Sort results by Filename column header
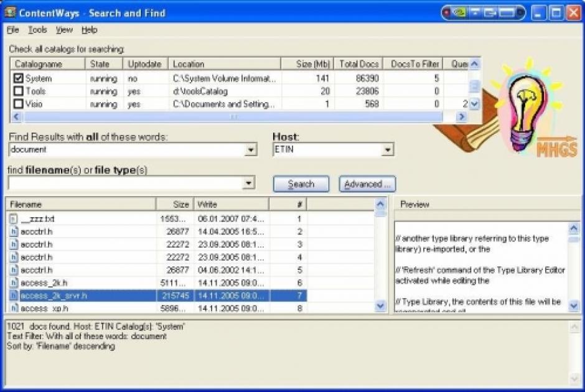Screen dimensions: 585x392 [x=81, y=204]
